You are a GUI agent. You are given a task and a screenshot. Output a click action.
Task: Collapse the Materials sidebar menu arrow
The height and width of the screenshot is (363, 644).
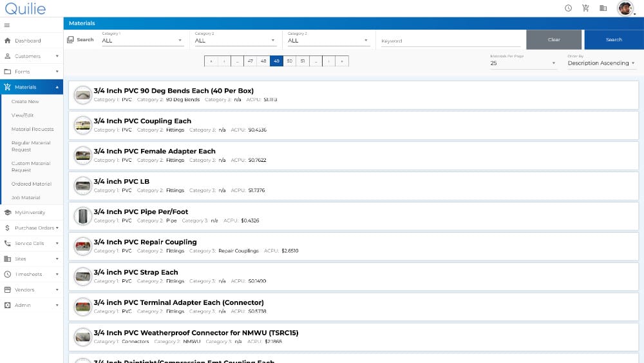tap(57, 87)
